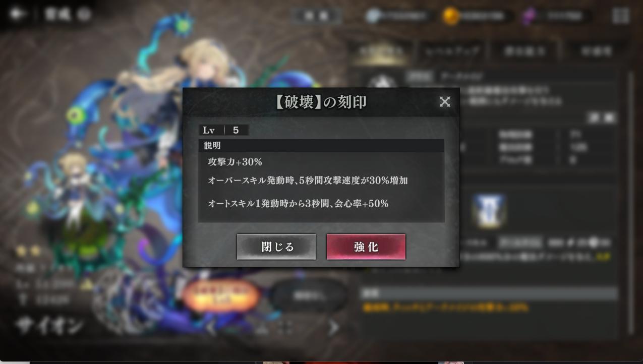Show next character with the right chevron
643x364 pixels.
click(334, 328)
